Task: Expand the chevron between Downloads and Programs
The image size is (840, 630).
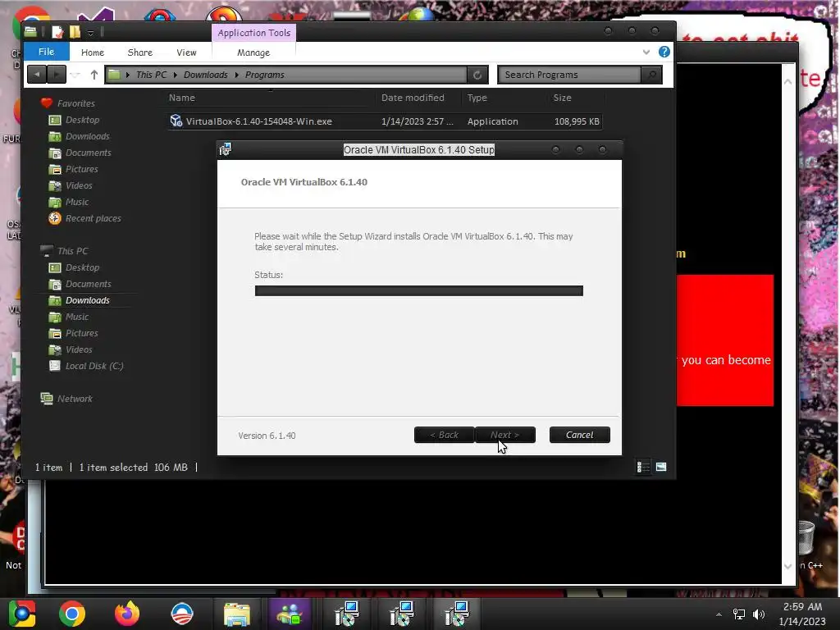Action: (236, 75)
